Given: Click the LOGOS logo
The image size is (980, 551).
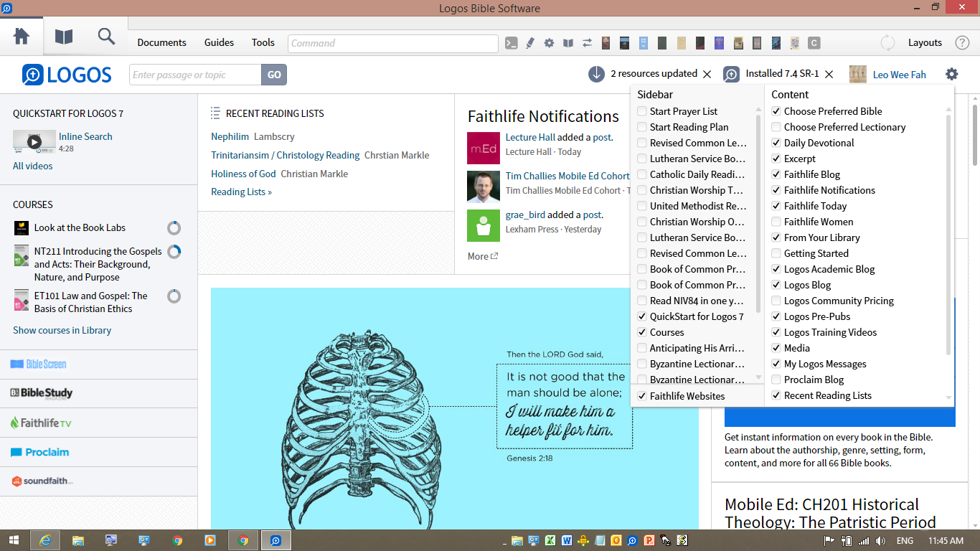Looking at the screenshot, I should point(67,75).
